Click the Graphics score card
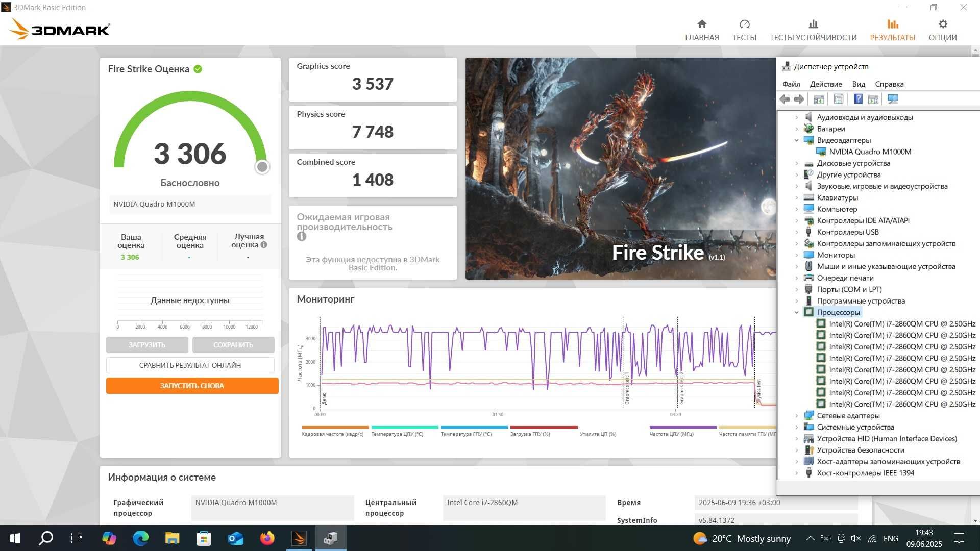The width and height of the screenshot is (980, 551). (x=373, y=79)
